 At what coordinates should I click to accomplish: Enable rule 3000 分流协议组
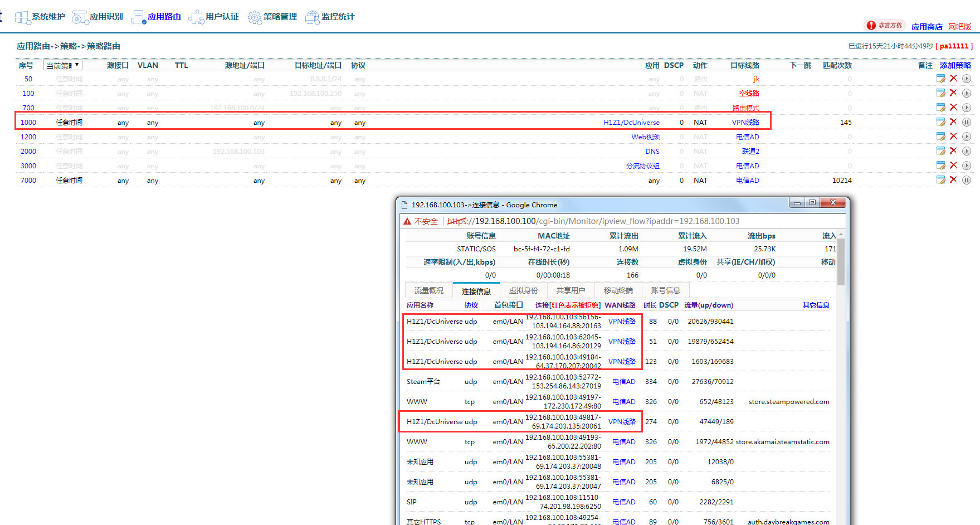[x=967, y=166]
